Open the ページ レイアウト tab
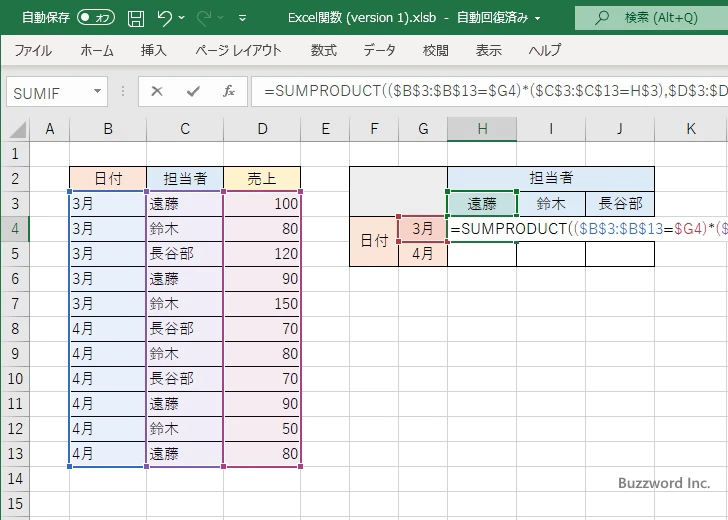The width and height of the screenshot is (728, 520). click(238, 50)
